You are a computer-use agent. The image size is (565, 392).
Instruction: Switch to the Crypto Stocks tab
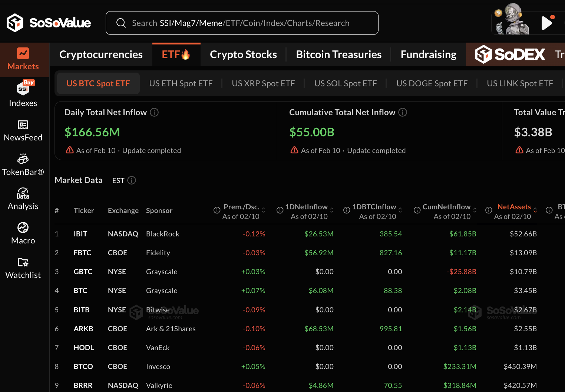click(243, 54)
